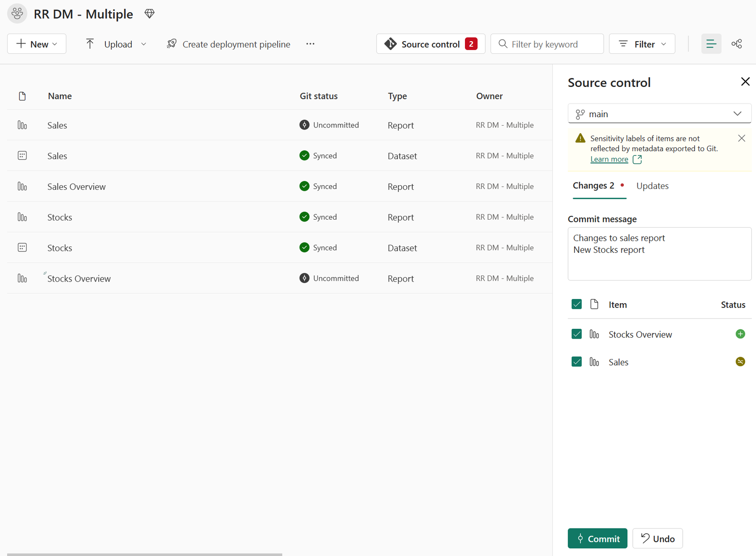Expand the Upload dropdown arrow
Screen dimensions: 756x556
144,44
